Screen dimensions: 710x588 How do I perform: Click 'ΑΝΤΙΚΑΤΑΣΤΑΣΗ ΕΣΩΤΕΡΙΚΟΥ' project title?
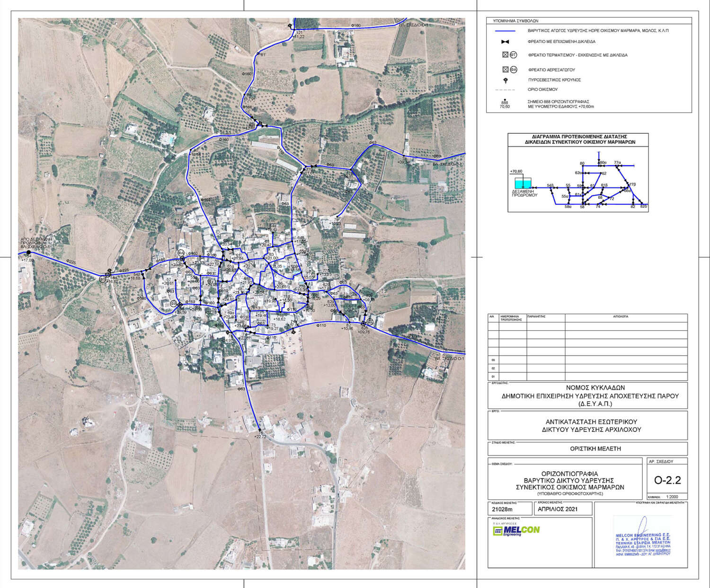(591, 421)
